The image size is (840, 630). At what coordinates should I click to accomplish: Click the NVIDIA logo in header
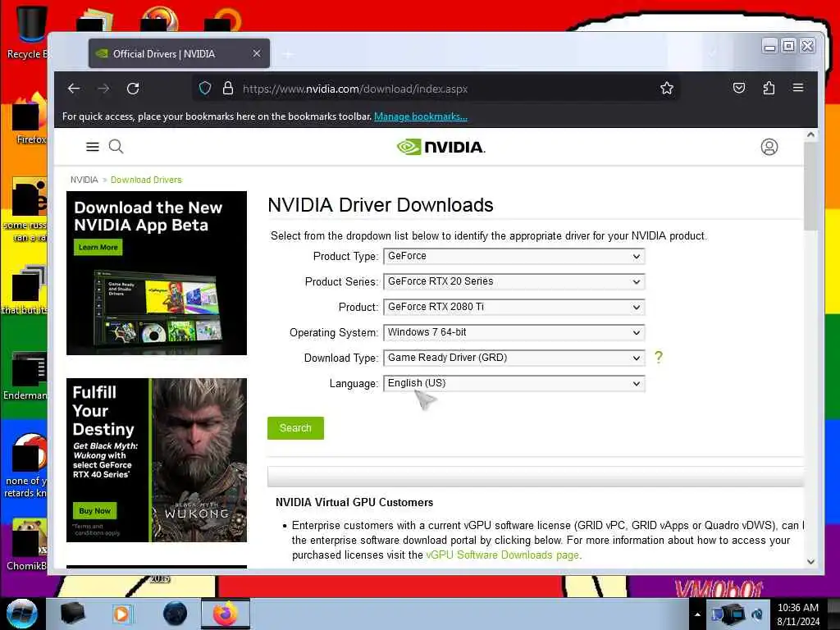point(441,147)
